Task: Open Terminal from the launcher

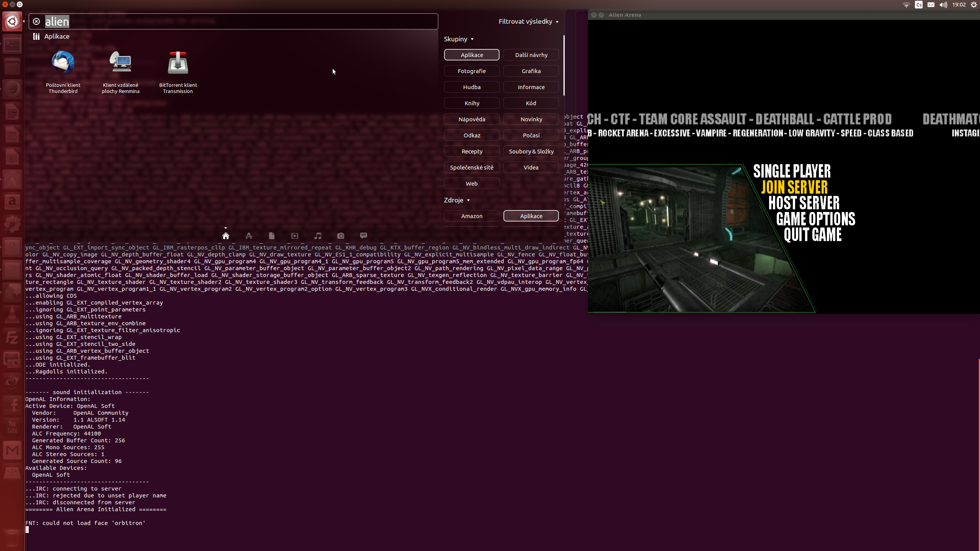Action: [x=12, y=45]
